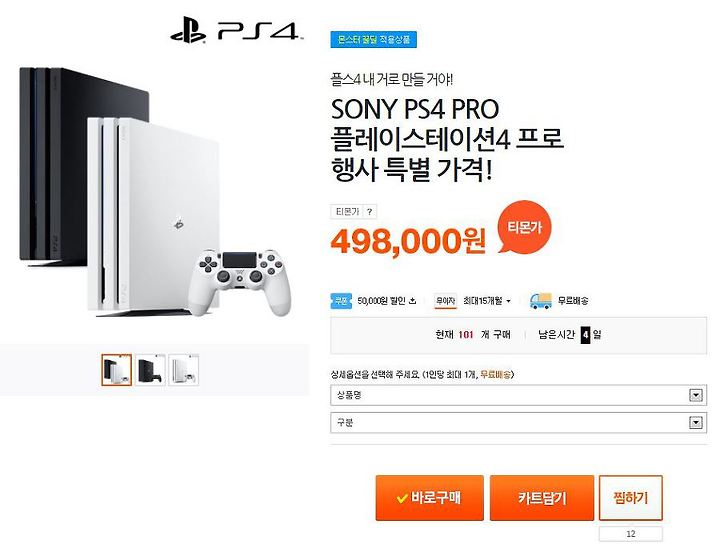Click the blue 몬스터 꿀딜 적용상품 badge
This screenshot has height=552, width=720.
(373, 40)
